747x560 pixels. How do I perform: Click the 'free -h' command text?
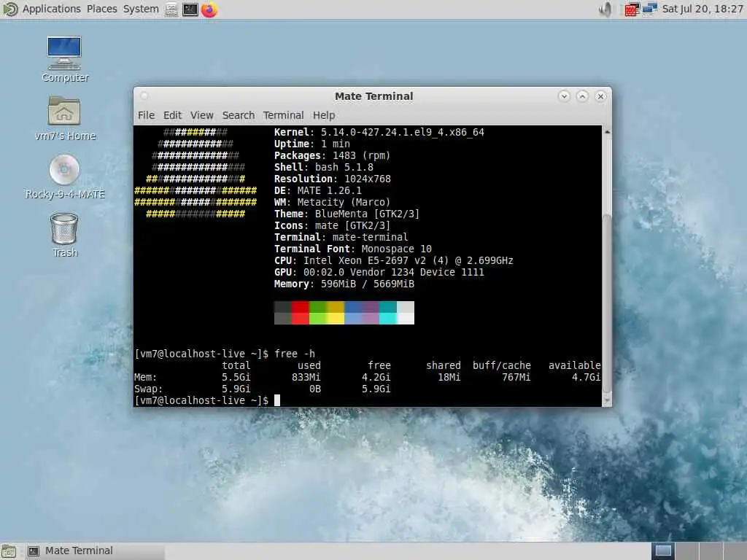(295, 354)
